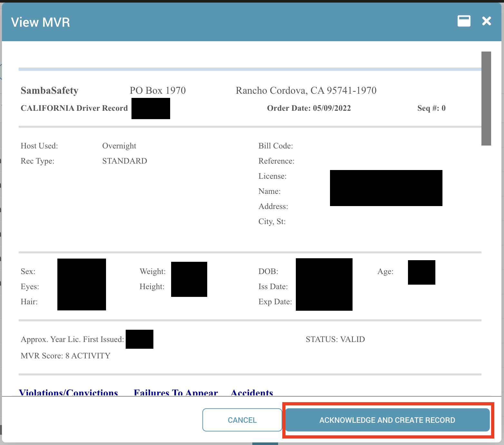Click the PO Box 1970 address text
Image resolution: width=504 pixels, height=445 pixels.
(158, 90)
